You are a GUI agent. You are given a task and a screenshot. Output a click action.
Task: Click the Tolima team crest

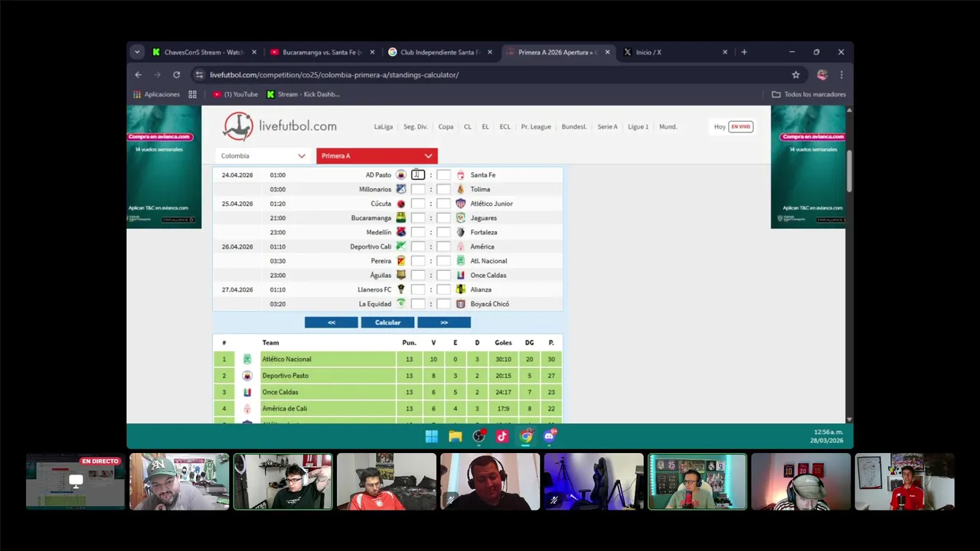[461, 189]
